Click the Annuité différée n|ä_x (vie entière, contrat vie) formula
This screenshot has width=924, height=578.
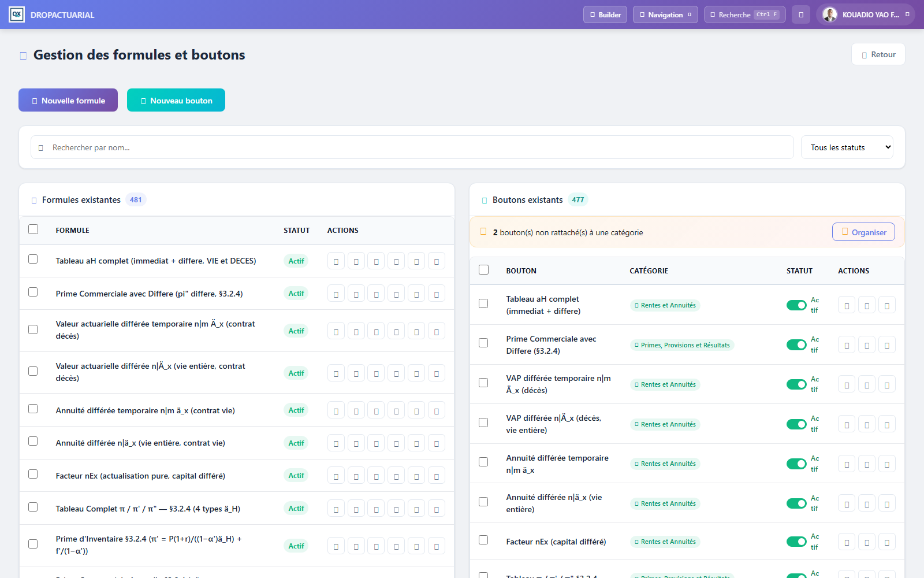(140, 443)
